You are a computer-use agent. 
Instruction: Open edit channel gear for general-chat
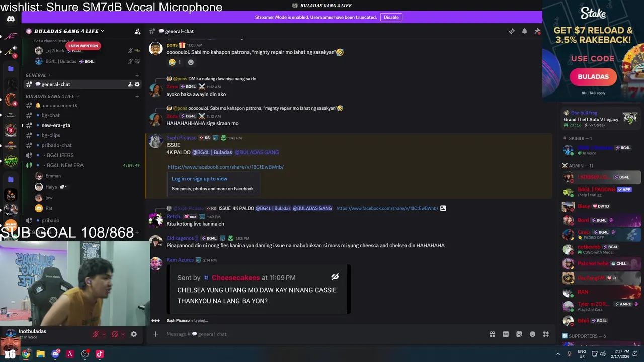coord(137,84)
